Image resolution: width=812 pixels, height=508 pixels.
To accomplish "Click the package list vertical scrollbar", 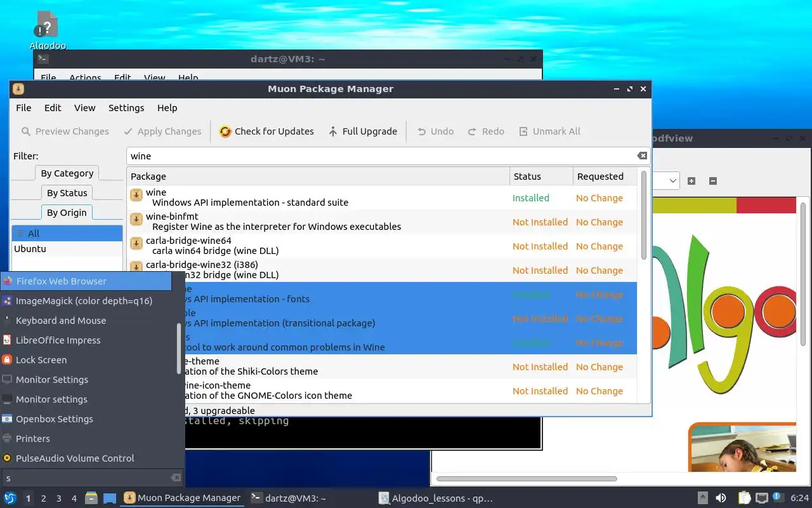I will pos(644,216).
